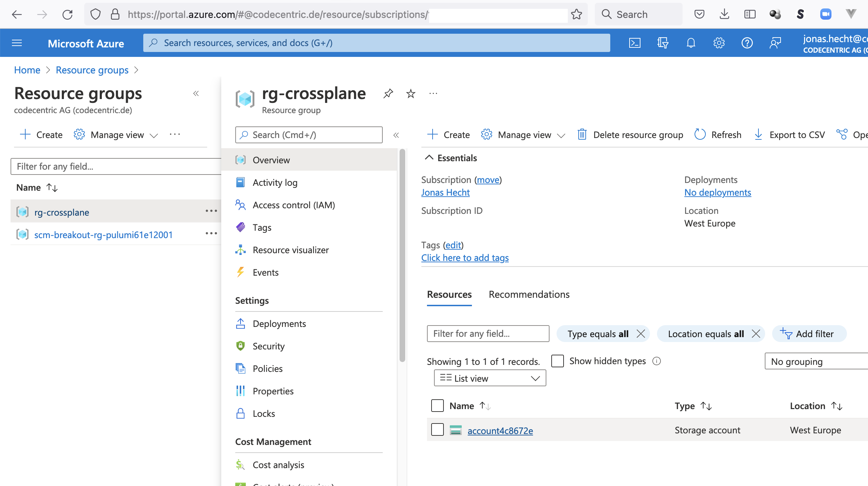The image size is (868, 486).
Task: Open the Security settings icon
Action: [x=241, y=346]
